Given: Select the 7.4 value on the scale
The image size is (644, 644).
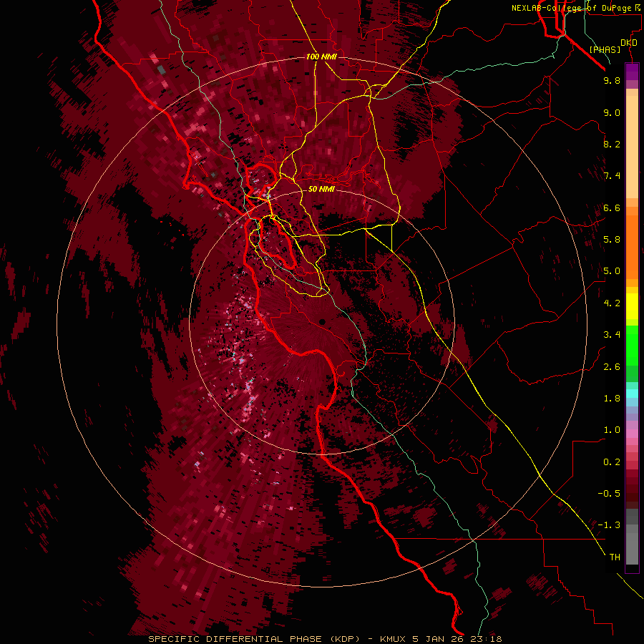Looking at the screenshot, I should pos(612,176).
